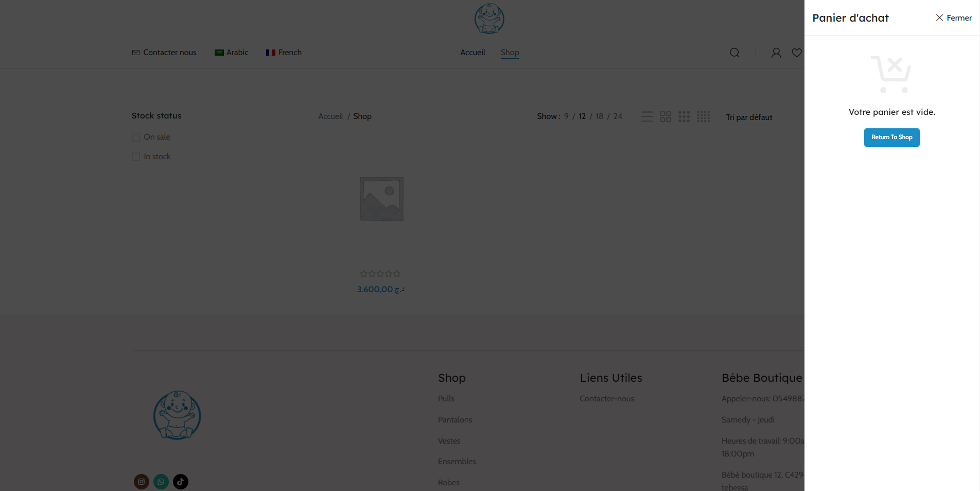Show 24 products per page

[x=618, y=116]
